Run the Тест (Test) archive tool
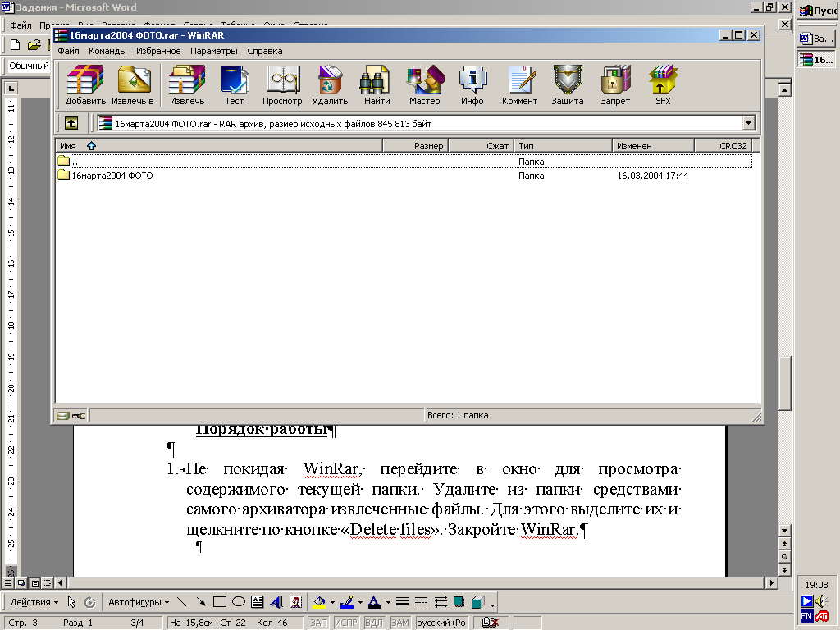 tap(234, 85)
